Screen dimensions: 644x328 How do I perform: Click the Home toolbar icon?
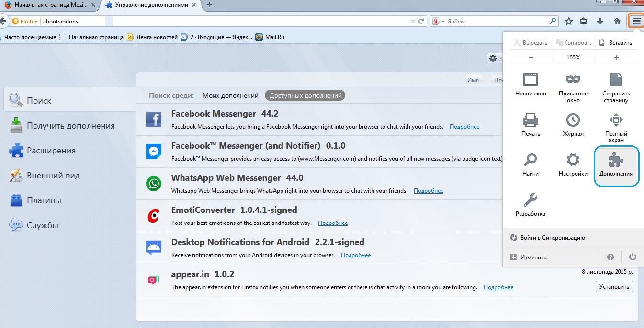point(617,21)
